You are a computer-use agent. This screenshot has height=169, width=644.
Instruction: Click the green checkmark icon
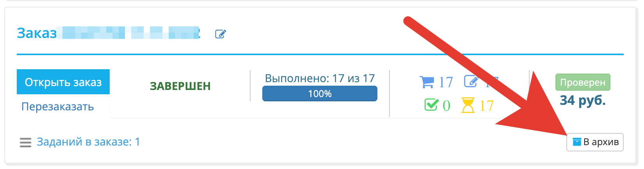[431, 105]
